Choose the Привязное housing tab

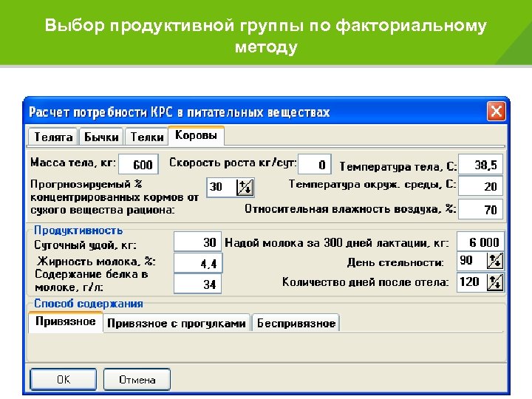pyautogui.click(x=66, y=321)
